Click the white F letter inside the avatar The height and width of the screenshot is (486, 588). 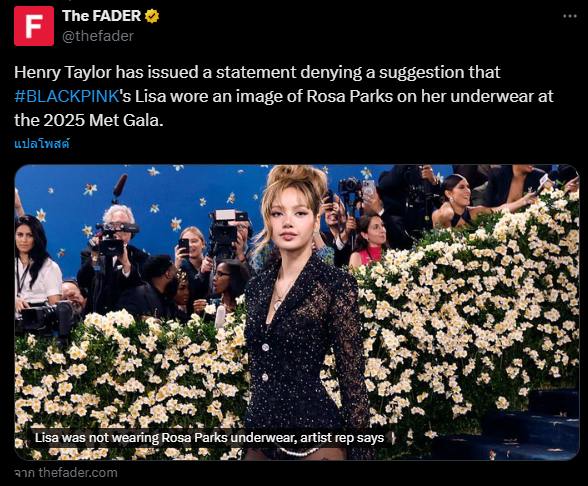[34, 26]
